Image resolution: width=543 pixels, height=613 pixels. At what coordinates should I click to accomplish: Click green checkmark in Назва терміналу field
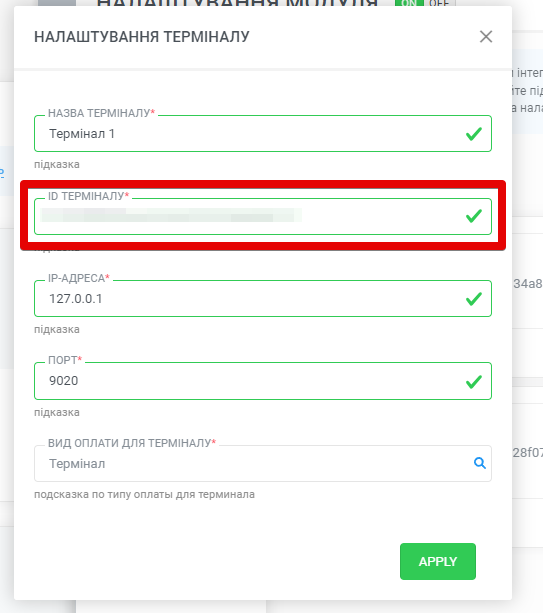[473, 134]
